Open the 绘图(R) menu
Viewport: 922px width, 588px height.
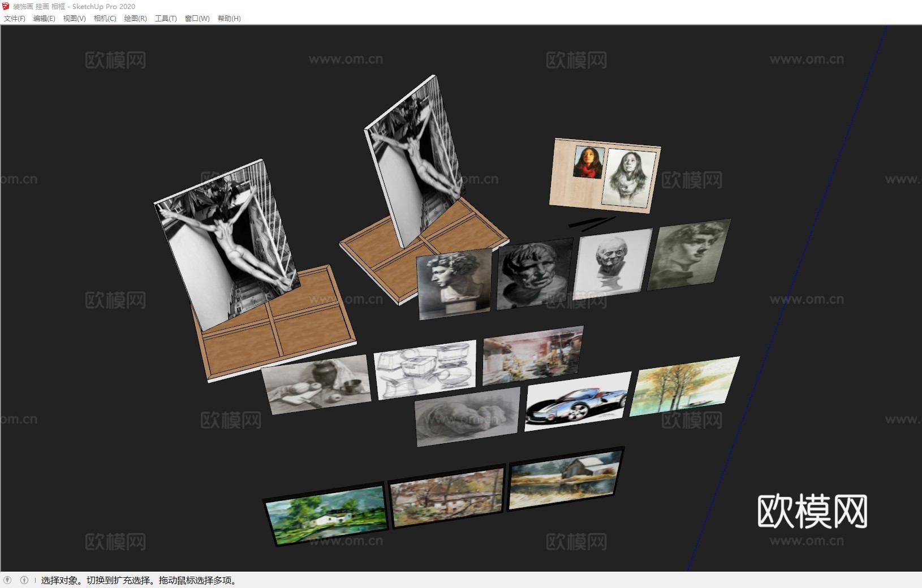tap(135, 19)
